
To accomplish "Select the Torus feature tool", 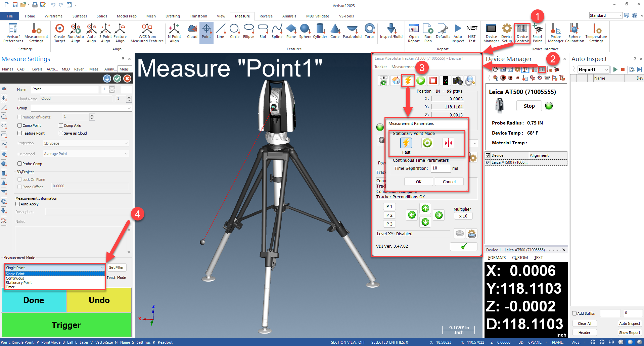I will click(370, 31).
